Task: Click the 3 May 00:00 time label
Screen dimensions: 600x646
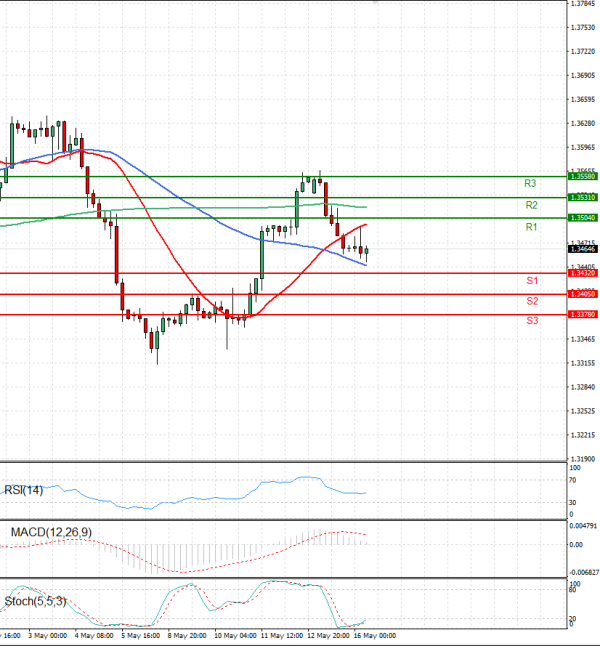Action: click(47, 636)
